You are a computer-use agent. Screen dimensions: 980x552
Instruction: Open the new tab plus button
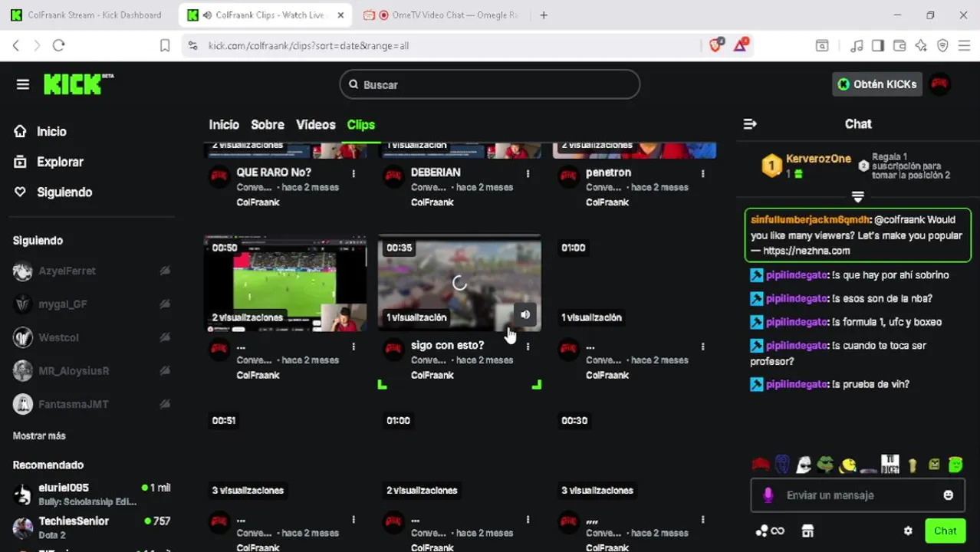(544, 15)
